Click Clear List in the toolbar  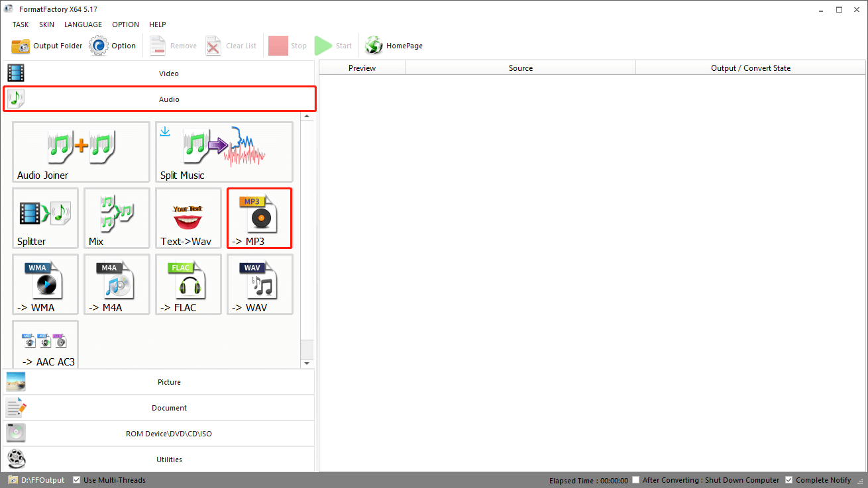pos(231,46)
